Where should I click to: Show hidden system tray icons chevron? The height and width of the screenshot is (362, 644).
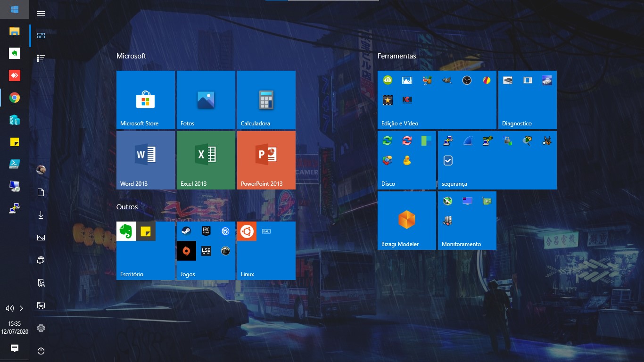21,308
